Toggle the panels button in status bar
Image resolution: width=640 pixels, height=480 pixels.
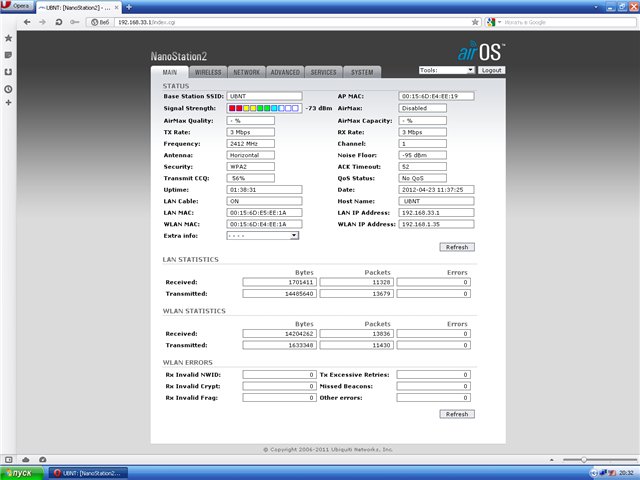coord(9,460)
